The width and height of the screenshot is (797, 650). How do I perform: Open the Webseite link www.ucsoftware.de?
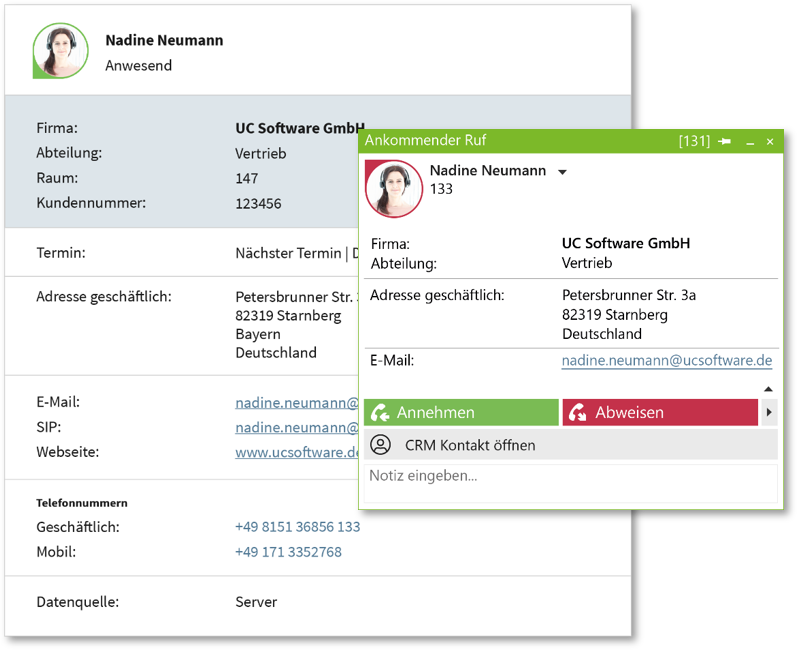click(296, 452)
